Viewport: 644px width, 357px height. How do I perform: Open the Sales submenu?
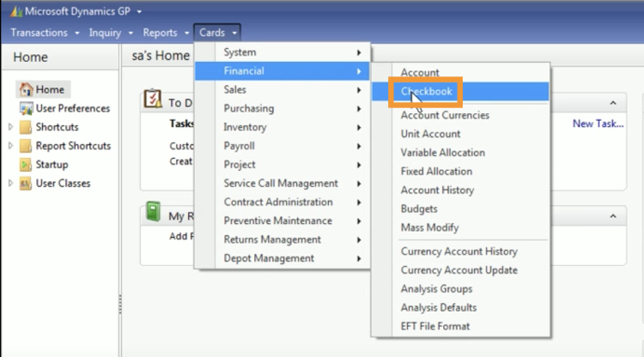coord(283,89)
